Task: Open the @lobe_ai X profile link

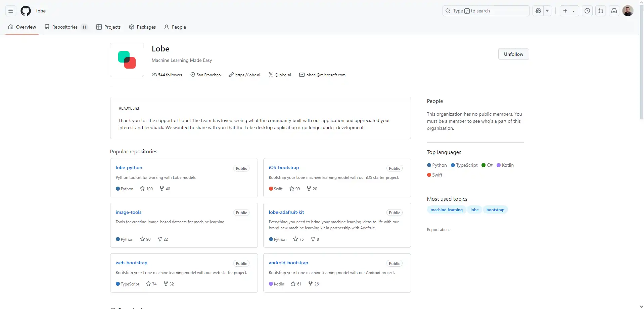Action: pos(283,75)
